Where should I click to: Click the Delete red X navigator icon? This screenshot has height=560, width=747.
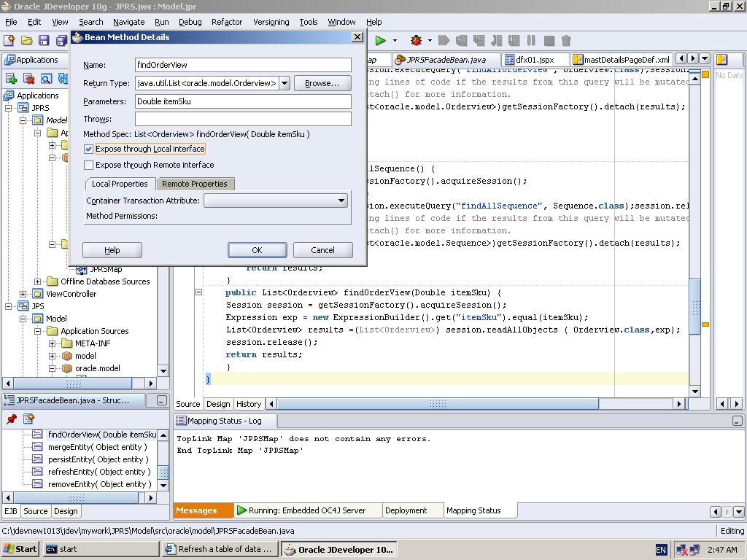click(29, 78)
